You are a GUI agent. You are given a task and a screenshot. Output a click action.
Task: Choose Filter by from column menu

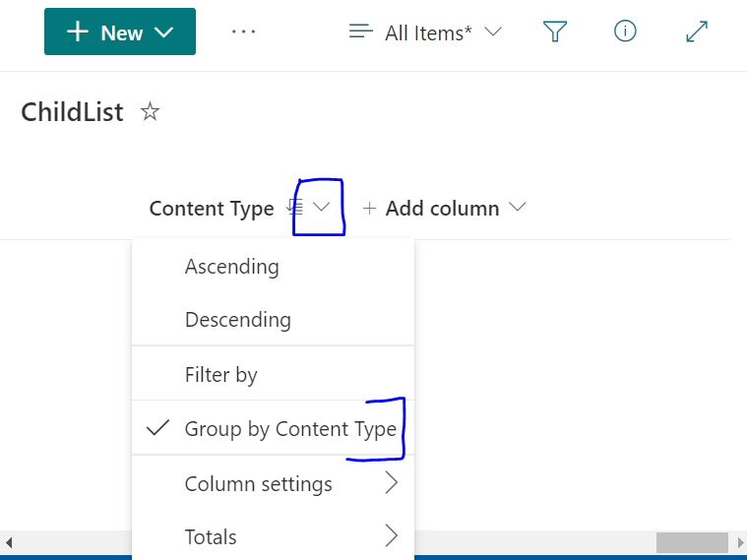point(221,375)
